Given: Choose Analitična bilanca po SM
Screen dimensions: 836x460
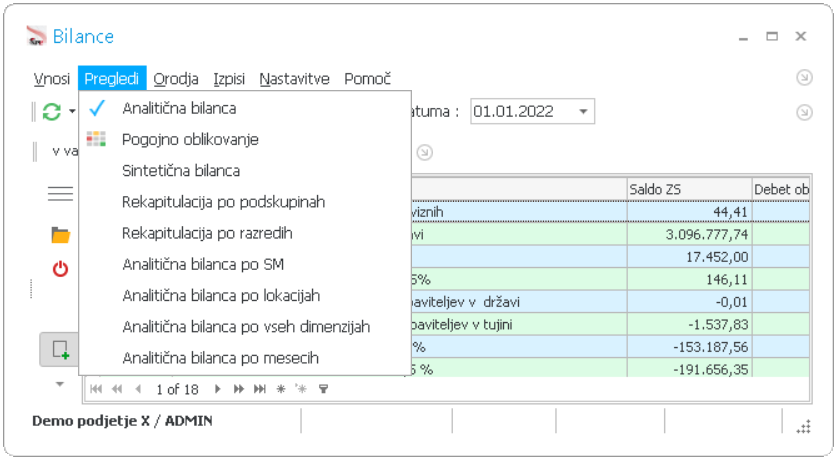Looking at the screenshot, I should [245, 264].
